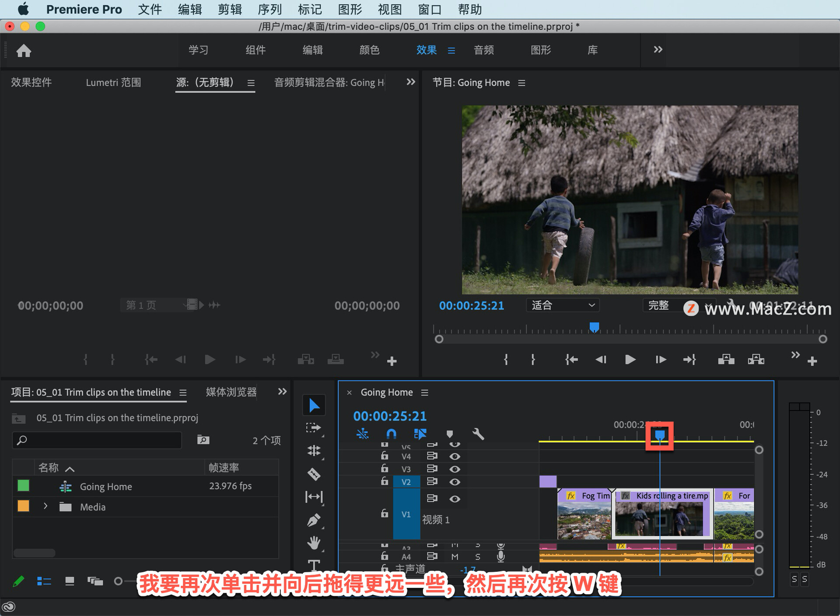Add a marker on the timeline
Screen dimensions: 840x616
coord(450,434)
